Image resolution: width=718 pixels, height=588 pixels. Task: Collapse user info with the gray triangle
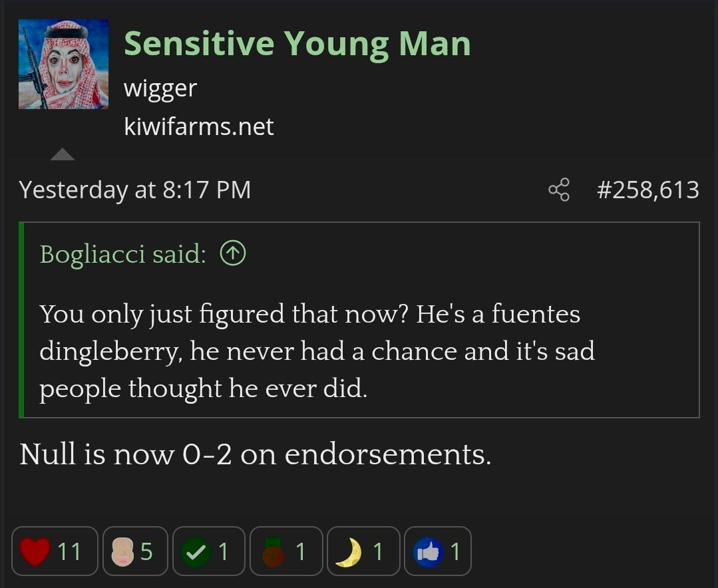click(63, 155)
